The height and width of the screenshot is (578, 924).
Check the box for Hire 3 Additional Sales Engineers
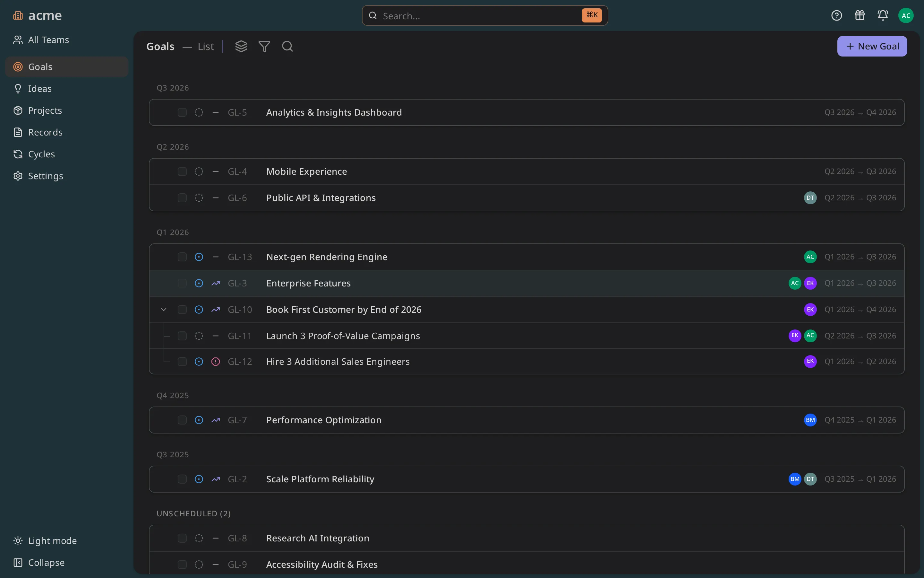point(182,362)
